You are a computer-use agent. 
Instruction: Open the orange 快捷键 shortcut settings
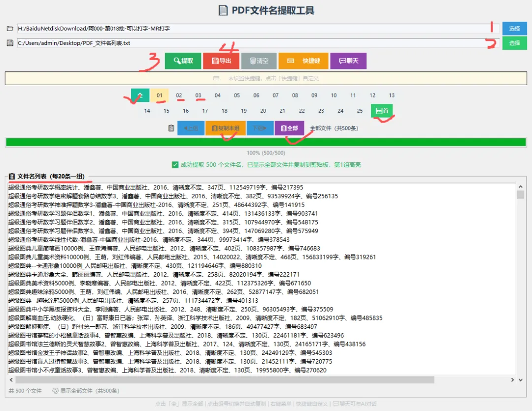click(x=303, y=61)
